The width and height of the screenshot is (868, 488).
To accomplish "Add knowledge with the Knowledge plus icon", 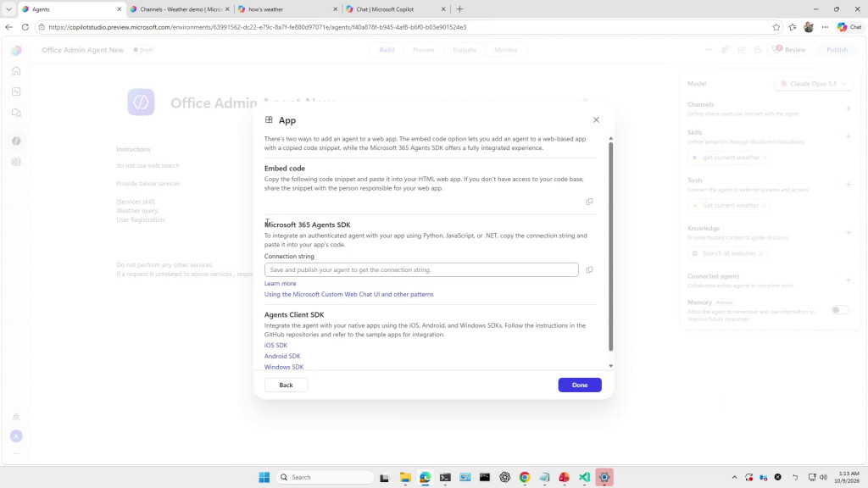I will (848, 232).
